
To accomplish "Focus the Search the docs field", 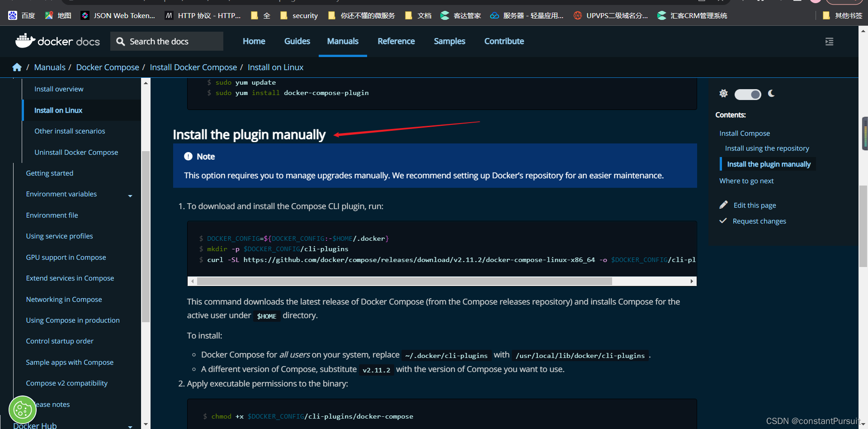I will click(167, 41).
